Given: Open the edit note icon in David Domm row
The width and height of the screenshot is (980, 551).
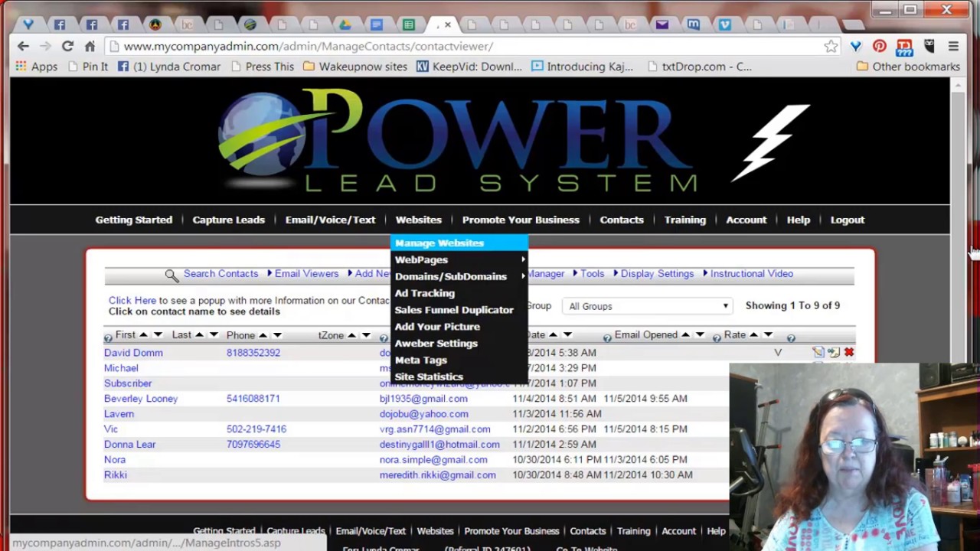Looking at the screenshot, I should click(x=818, y=353).
